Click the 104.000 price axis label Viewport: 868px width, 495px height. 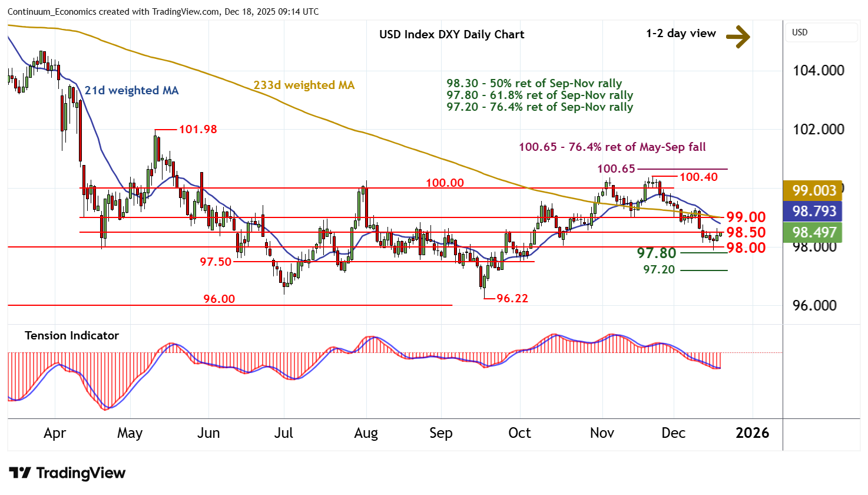coord(818,70)
